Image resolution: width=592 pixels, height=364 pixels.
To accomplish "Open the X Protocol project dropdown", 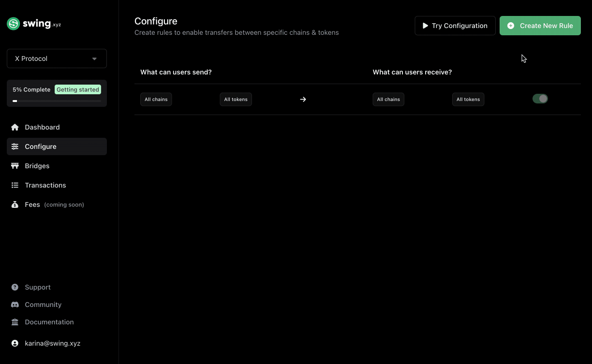I will [x=57, y=58].
